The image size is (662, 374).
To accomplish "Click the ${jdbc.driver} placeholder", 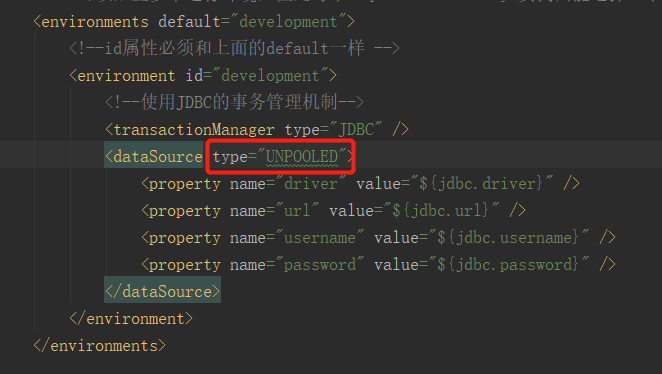I will pyautogui.click(x=481, y=184).
